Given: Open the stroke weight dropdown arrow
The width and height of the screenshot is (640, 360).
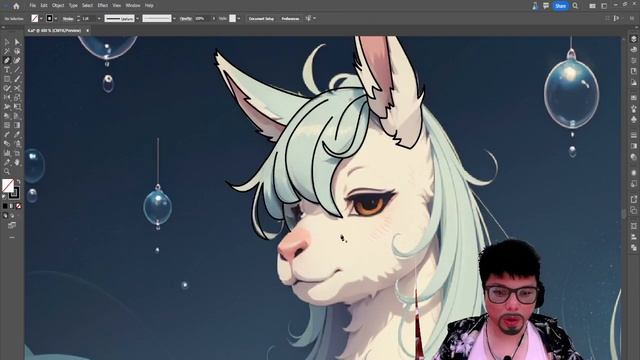Looking at the screenshot, I should coord(99,18).
